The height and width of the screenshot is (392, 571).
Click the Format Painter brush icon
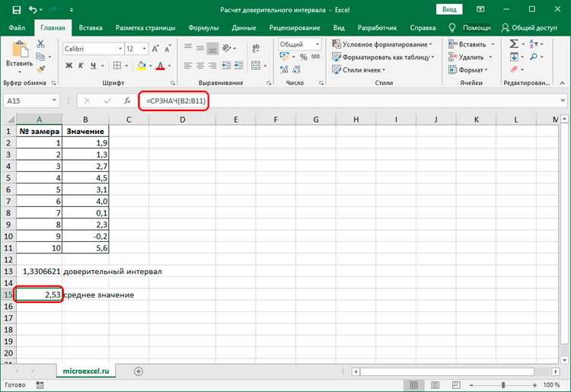click(40, 69)
